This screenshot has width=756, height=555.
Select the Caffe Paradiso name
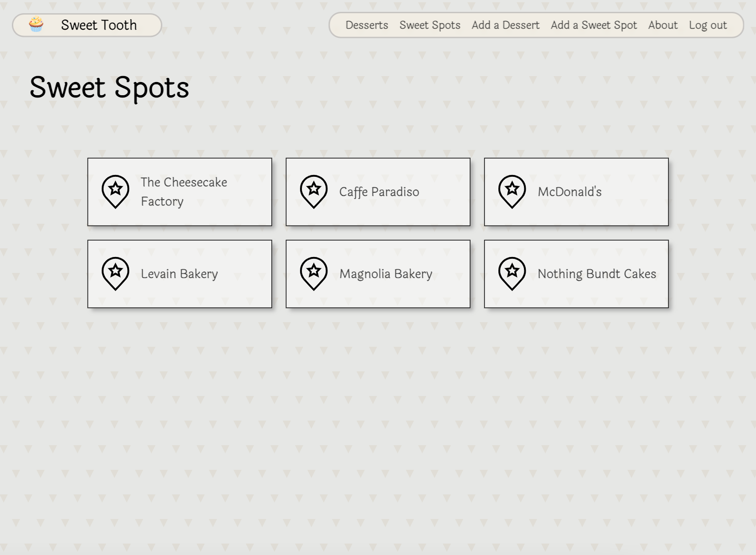coord(379,192)
